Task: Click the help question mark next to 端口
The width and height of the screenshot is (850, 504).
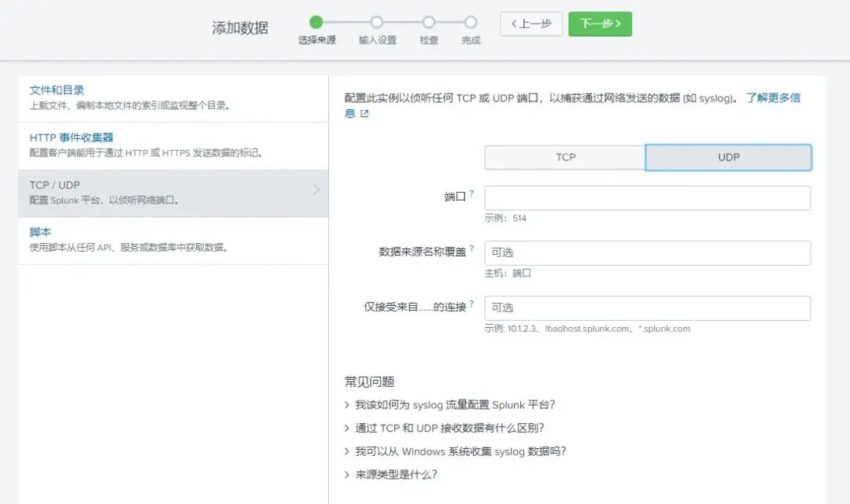Action: [471, 193]
